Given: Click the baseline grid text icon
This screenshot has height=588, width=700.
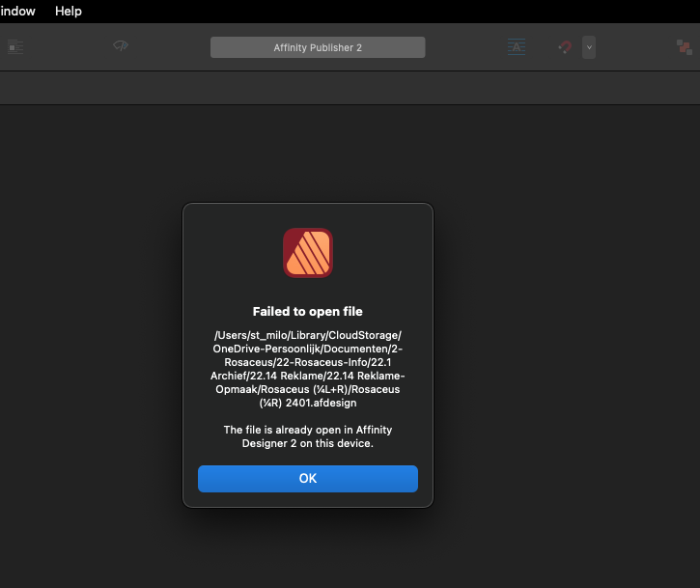Looking at the screenshot, I should tap(517, 47).
